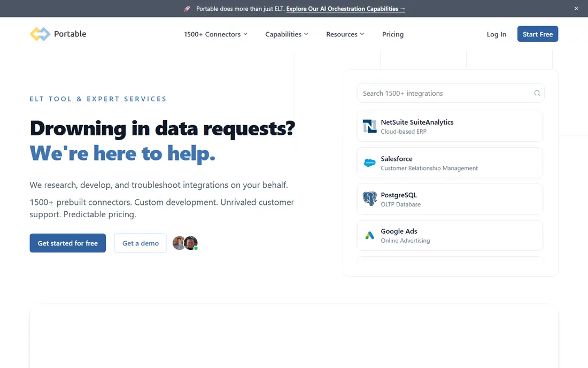Expand the 1500+ Connectors menu
The height and width of the screenshot is (368, 588).
pos(215,34)
